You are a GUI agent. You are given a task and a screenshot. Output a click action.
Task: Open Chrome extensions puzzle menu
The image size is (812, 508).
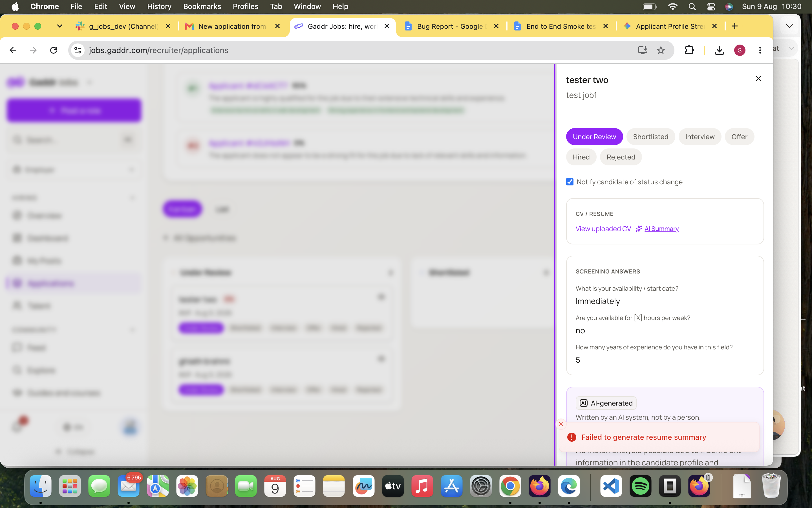689,51
